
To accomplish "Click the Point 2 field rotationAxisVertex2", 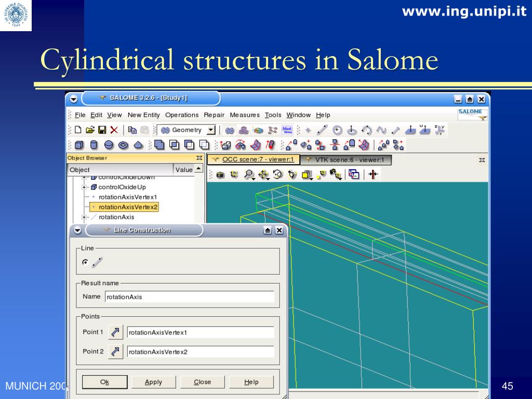I will (x=201, y=352).
